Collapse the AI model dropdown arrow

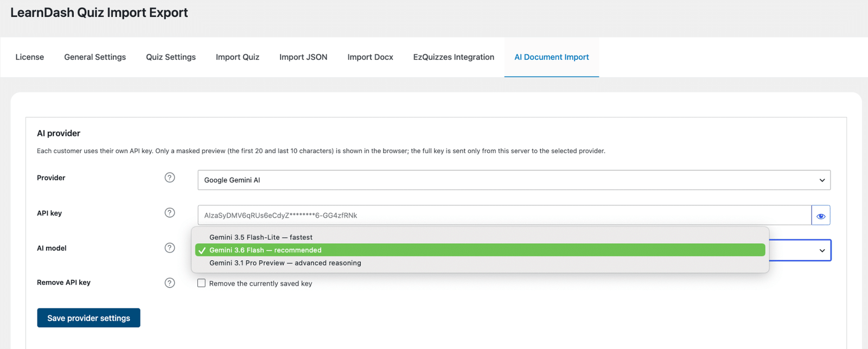[822, 251]
